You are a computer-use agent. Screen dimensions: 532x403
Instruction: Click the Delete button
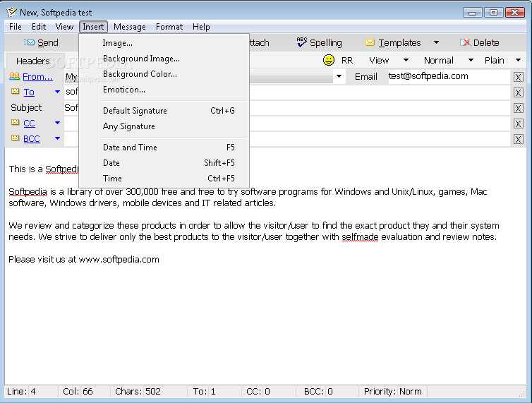click(479, 42)
